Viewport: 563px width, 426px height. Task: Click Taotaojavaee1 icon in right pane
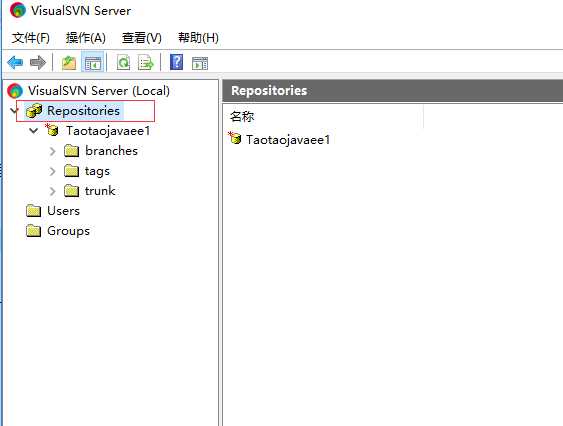(235, 138)
